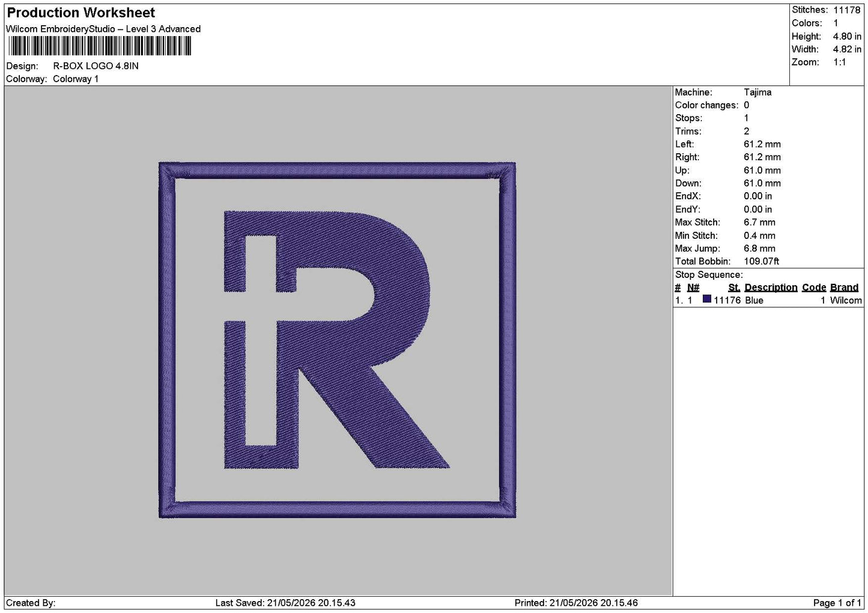
Task: Click the Left value 61.2 mm
Action: pos(762,144)
